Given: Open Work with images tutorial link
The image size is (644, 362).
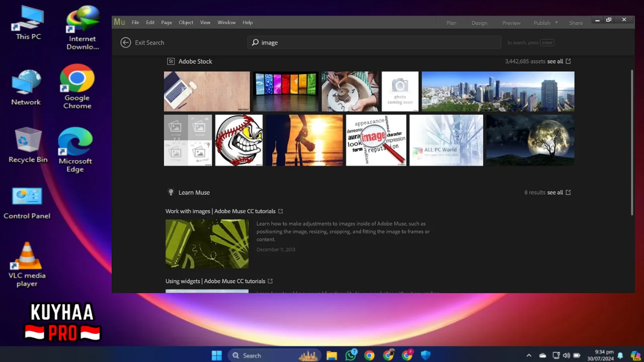Looking at the screenshot, I should [220, 211].
